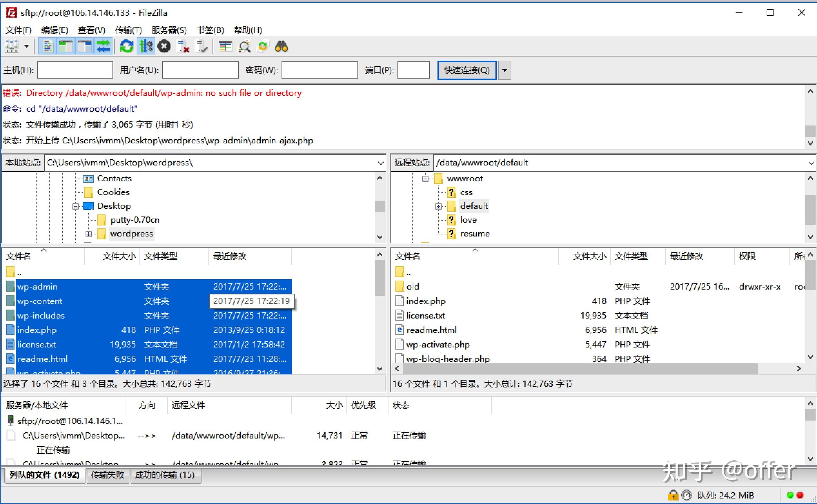
Task: Cancel current operation black X icon
Action: (x=164, y=46)
